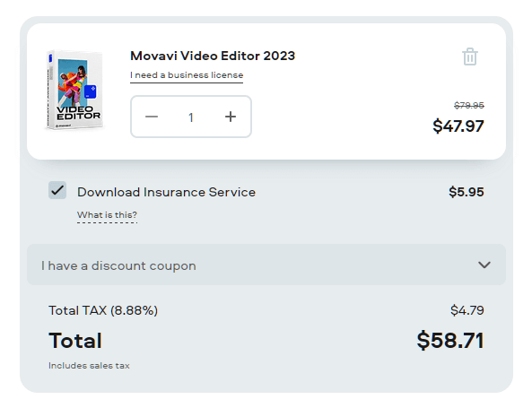Image resolution: width=532 pixels, height=408 pixels.
Task: Select the Movavi Video Editor 2023 title
Action: (213, 56)
